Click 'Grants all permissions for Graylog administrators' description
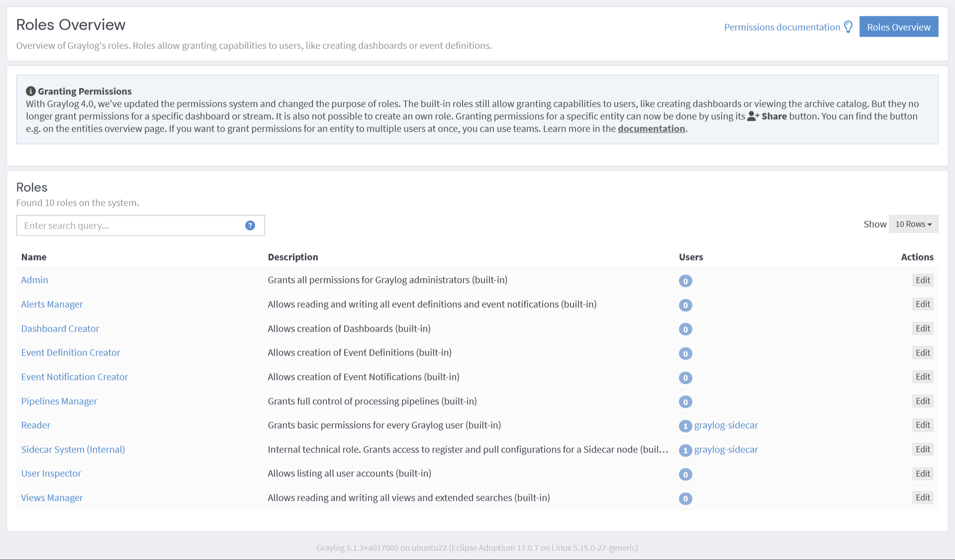The image size is (955, 560). (x=387, y=280)
